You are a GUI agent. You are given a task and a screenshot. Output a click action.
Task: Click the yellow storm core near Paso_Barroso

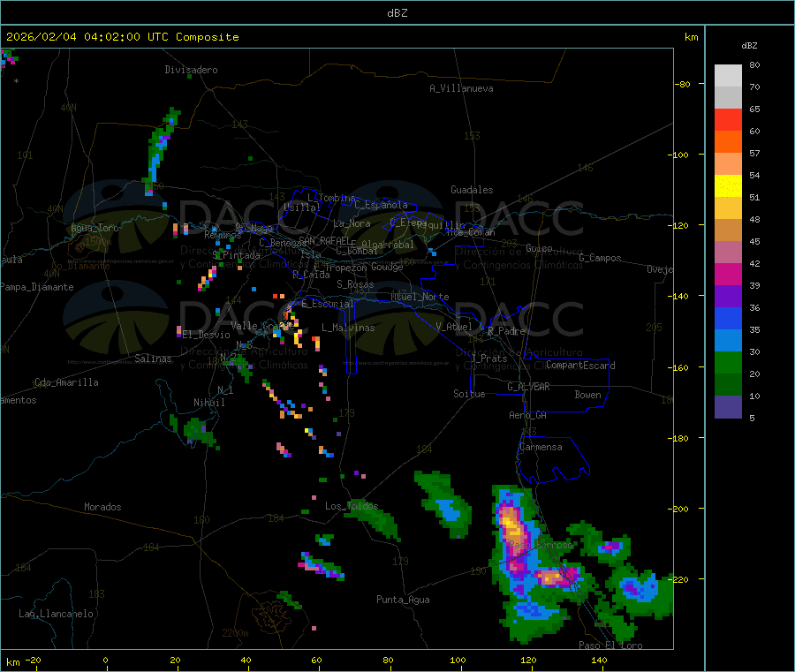click(x=511, y=525)
